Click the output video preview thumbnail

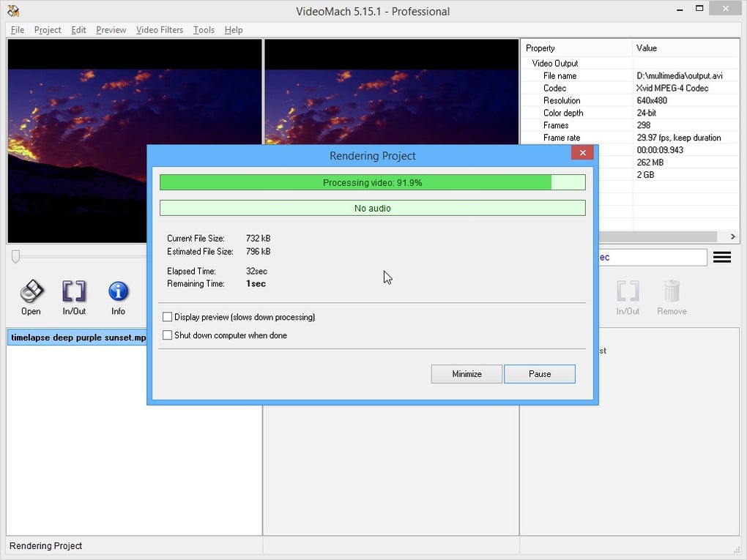point(391,92)
